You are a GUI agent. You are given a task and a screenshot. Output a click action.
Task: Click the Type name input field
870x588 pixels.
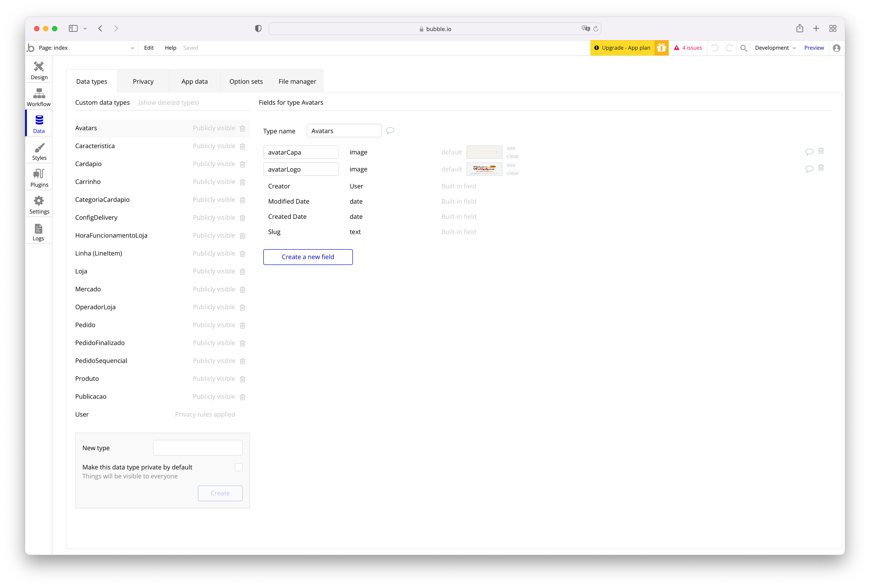344,131
